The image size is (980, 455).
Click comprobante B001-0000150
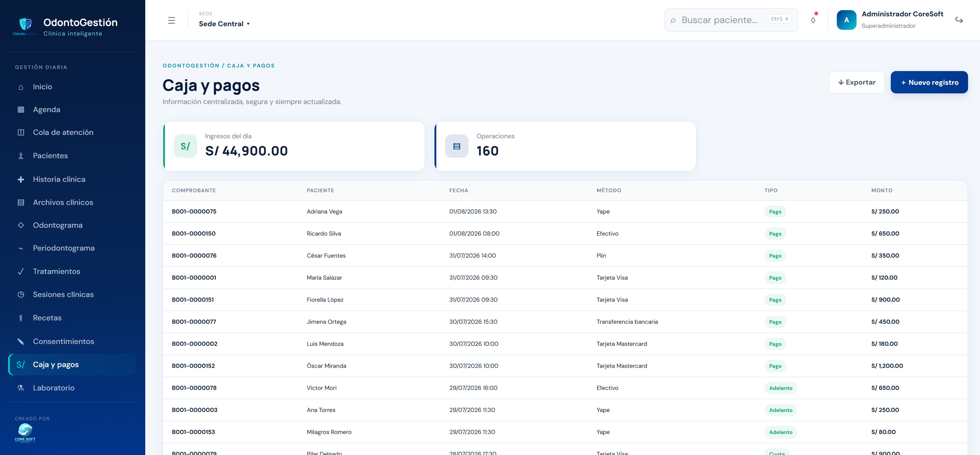tap(194, 233)
